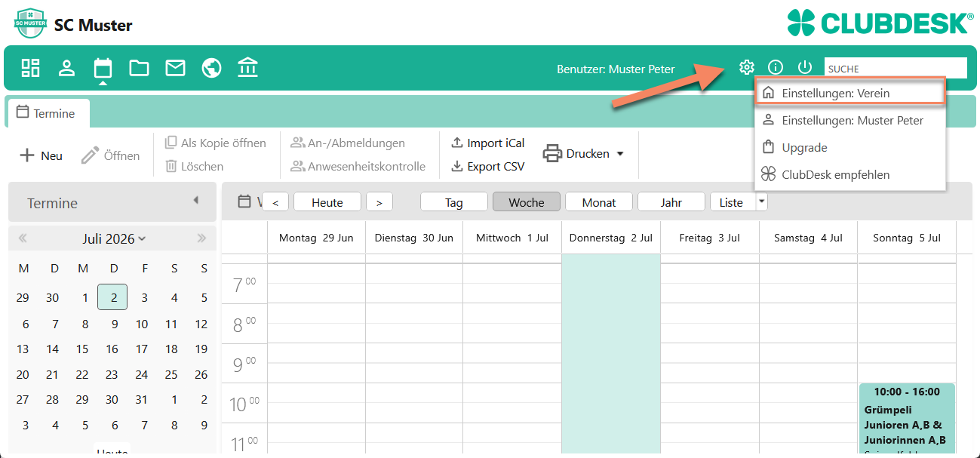
Task: Switch to Liste view
Action: (732, 202)
